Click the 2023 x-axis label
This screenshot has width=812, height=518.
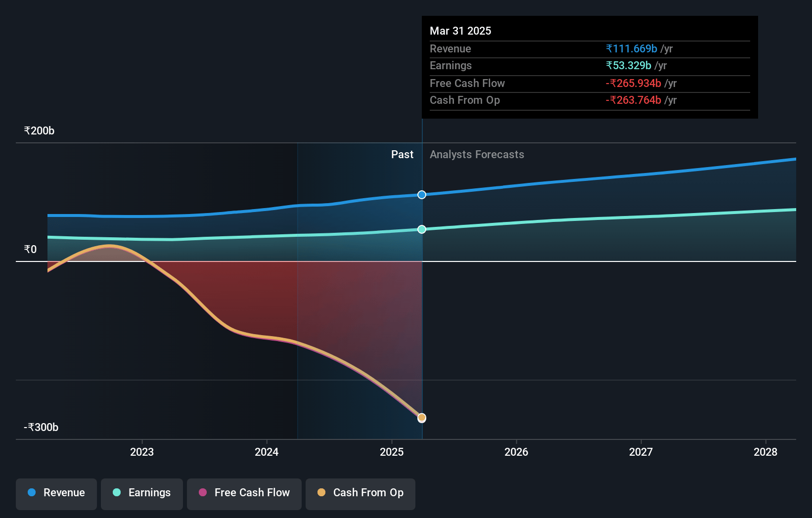click(142, 452)
